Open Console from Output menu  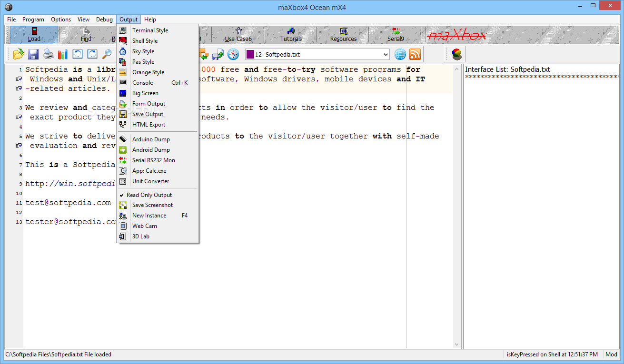click(158, 83)
